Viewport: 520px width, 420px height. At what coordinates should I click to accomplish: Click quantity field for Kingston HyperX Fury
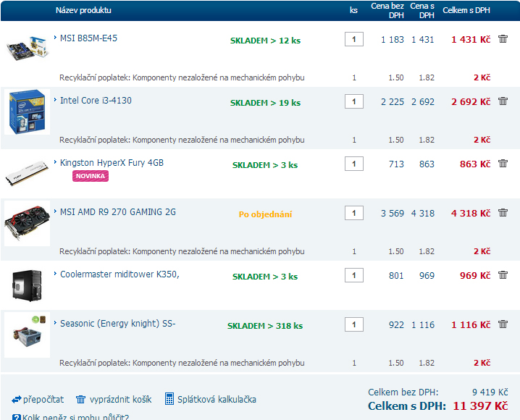[x=354, y=164]
